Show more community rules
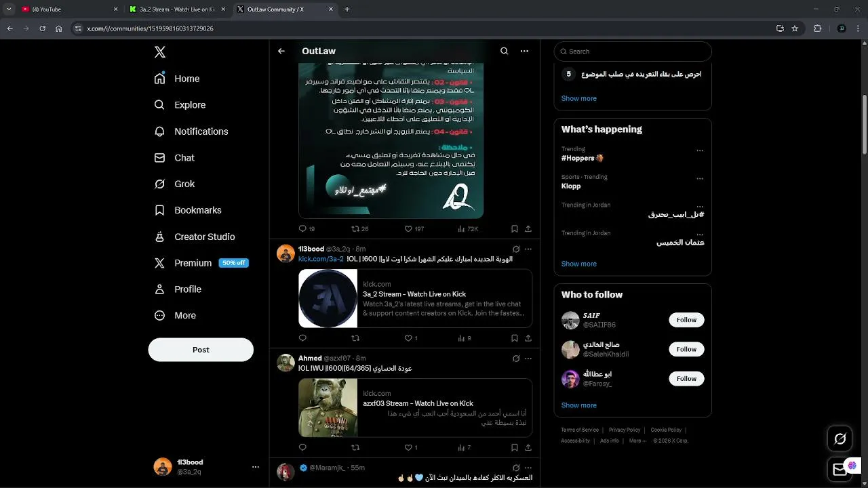 578,98
